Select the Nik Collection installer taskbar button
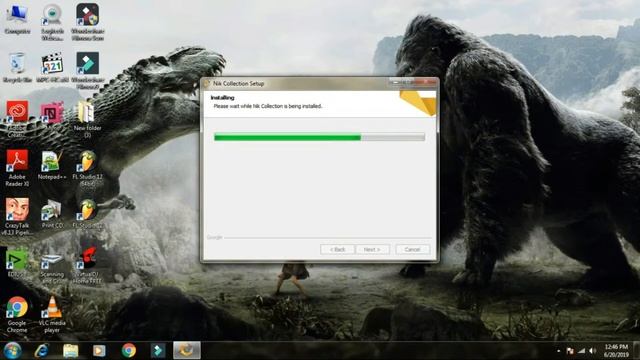 [187, 351]
